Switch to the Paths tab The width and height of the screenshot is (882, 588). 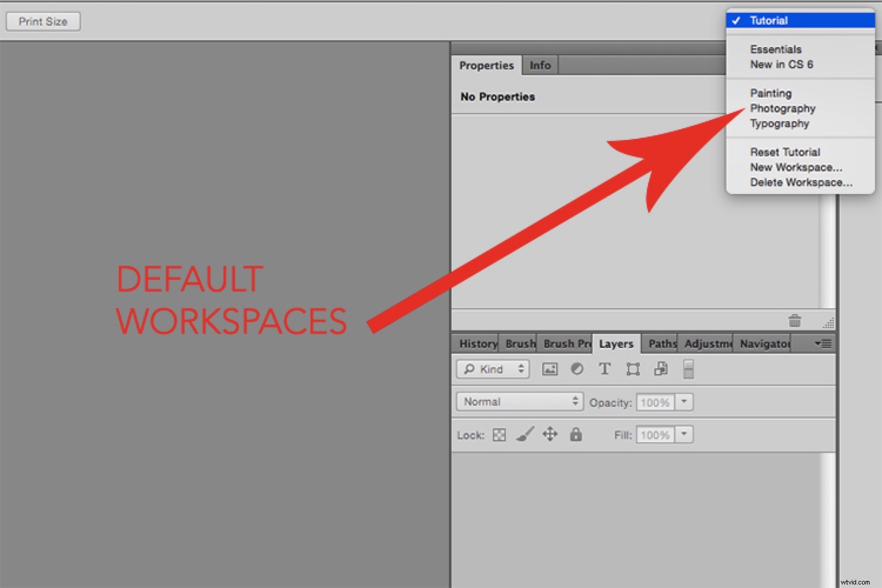[660, 343]
